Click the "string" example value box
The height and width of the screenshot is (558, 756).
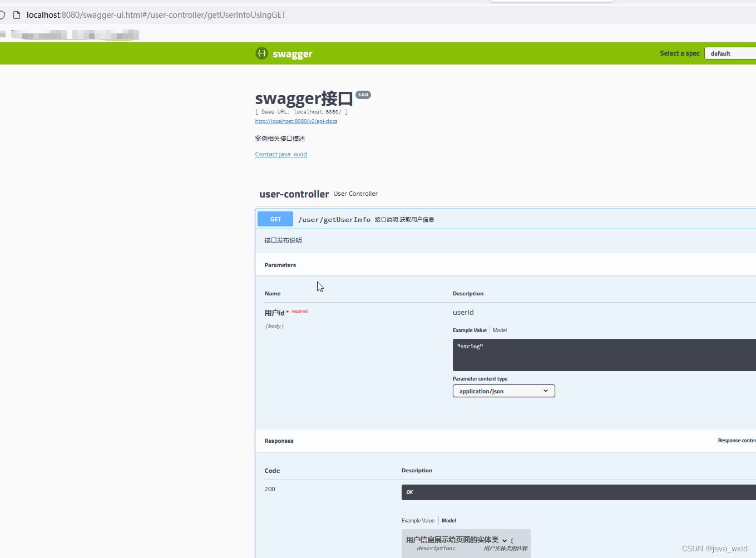click(x=604, y=355)
